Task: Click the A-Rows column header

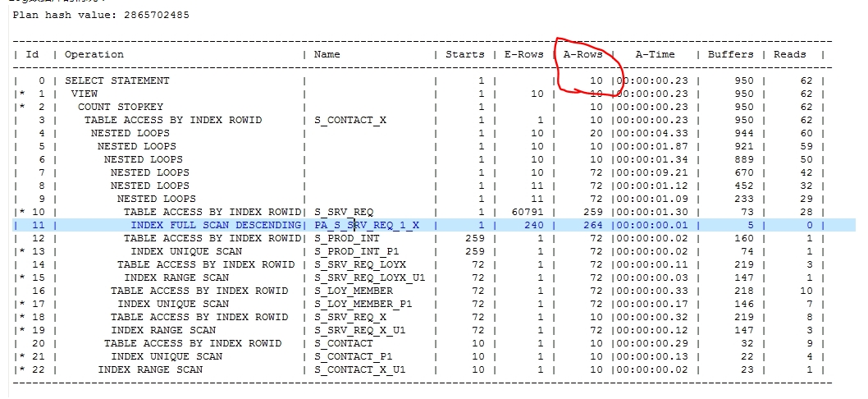Action: [x=583, y=54]
